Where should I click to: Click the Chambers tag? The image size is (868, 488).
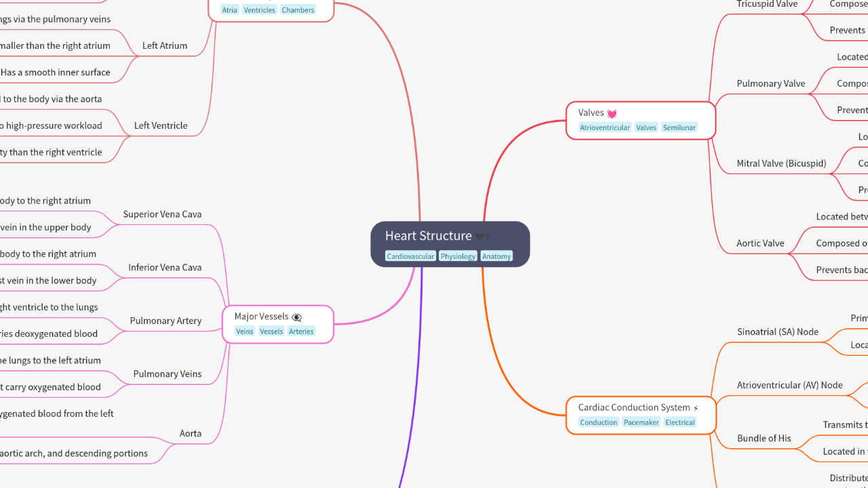[298, 10]
